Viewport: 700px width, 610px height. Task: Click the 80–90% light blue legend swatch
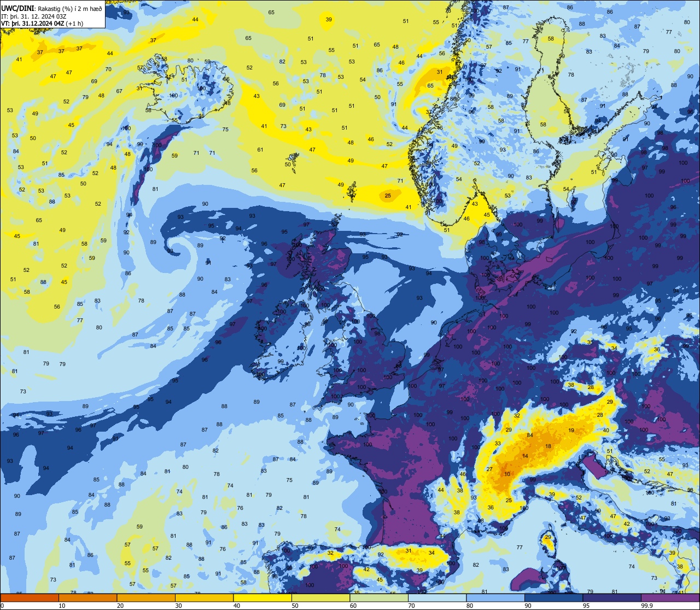495,598
